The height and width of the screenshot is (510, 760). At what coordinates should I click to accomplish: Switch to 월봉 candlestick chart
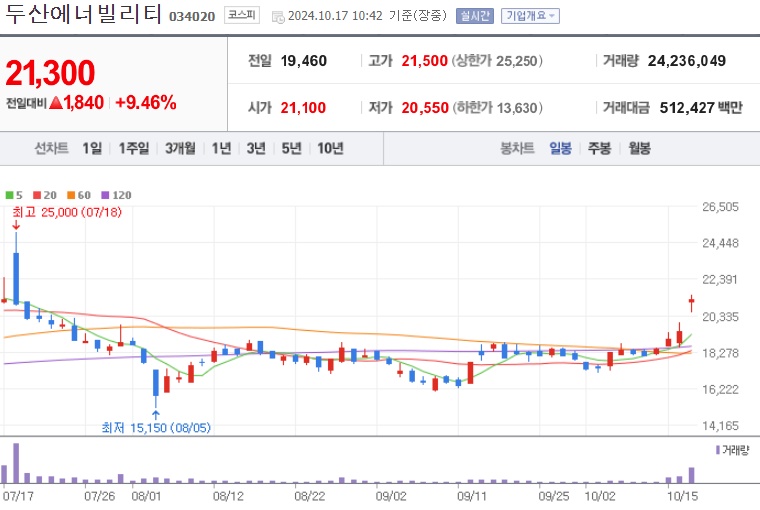pos(639,148)
